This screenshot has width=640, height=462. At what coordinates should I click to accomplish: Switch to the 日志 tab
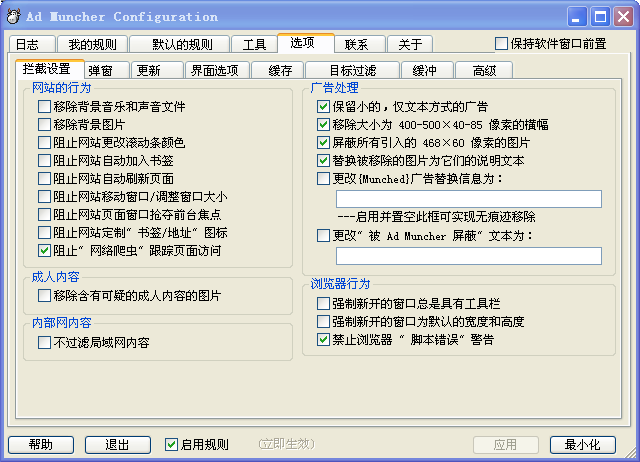(x=32, y=44)
